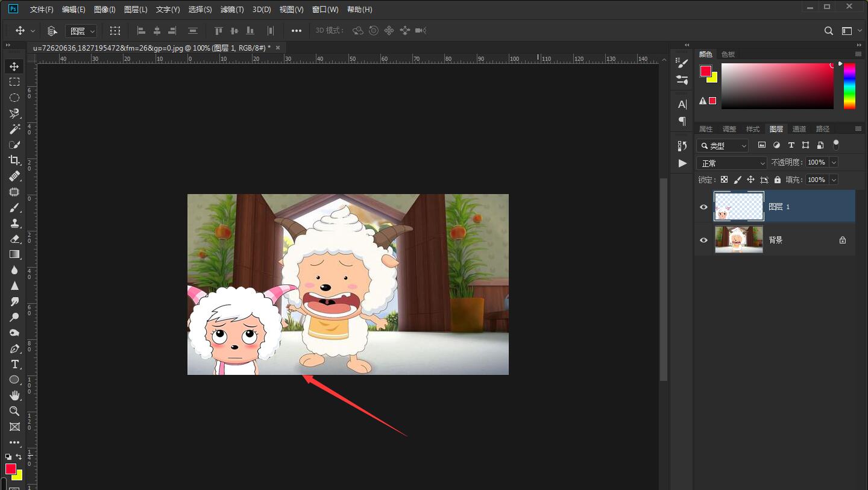This screenshot has width=868, height=490.
Task: Hide the 图层 1 layer visibility
Action: pos(703,207)
